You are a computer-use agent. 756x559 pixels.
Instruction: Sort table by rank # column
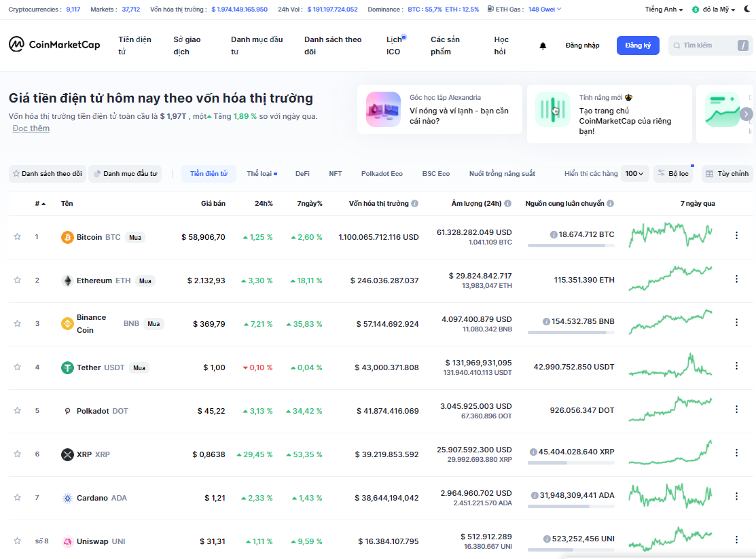click(x=40, y=204)
